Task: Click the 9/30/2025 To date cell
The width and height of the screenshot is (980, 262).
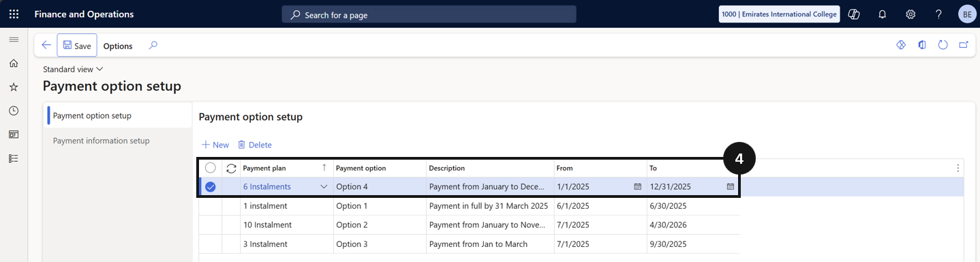Action: point(693,244)
